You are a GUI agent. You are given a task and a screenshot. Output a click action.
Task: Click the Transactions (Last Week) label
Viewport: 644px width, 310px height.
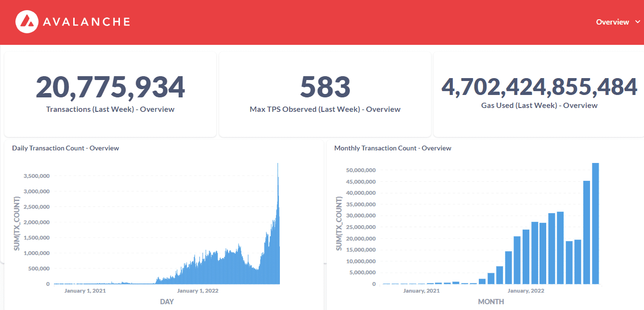(x=110, y=109)
